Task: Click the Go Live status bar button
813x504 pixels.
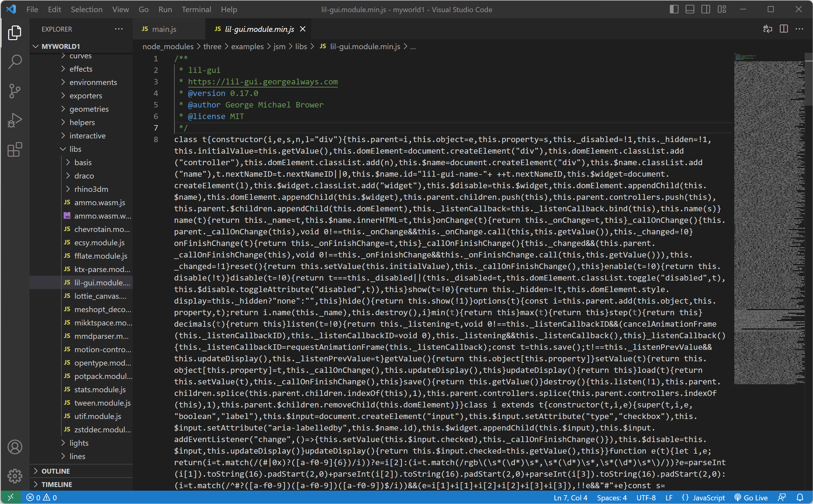Action: point(751,497)
